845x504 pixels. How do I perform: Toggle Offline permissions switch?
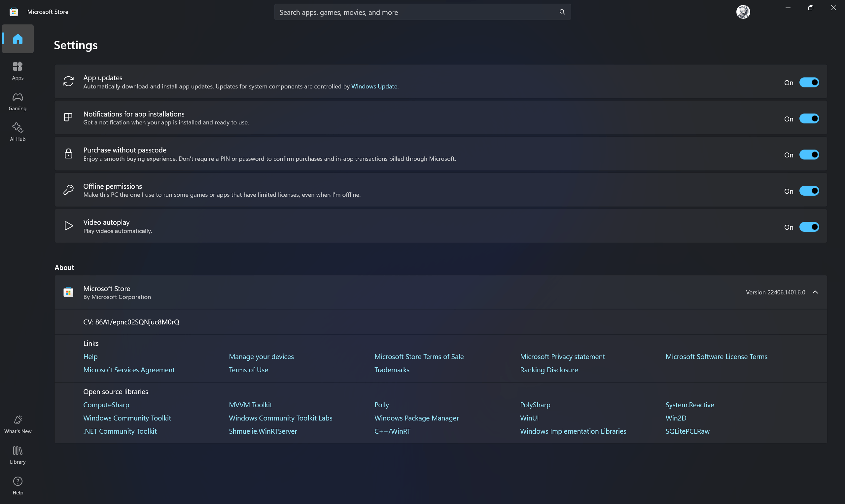[x=809, y=191]
